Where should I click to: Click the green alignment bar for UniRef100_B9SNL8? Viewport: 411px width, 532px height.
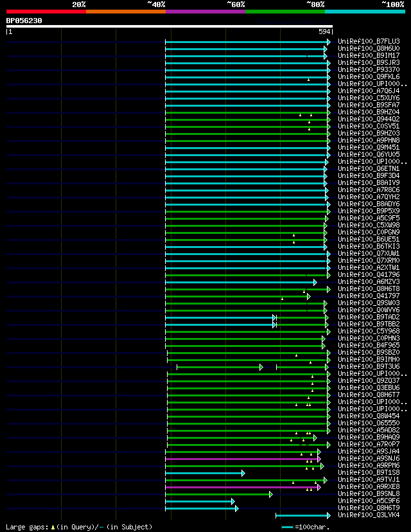click(x=219, y=494)
